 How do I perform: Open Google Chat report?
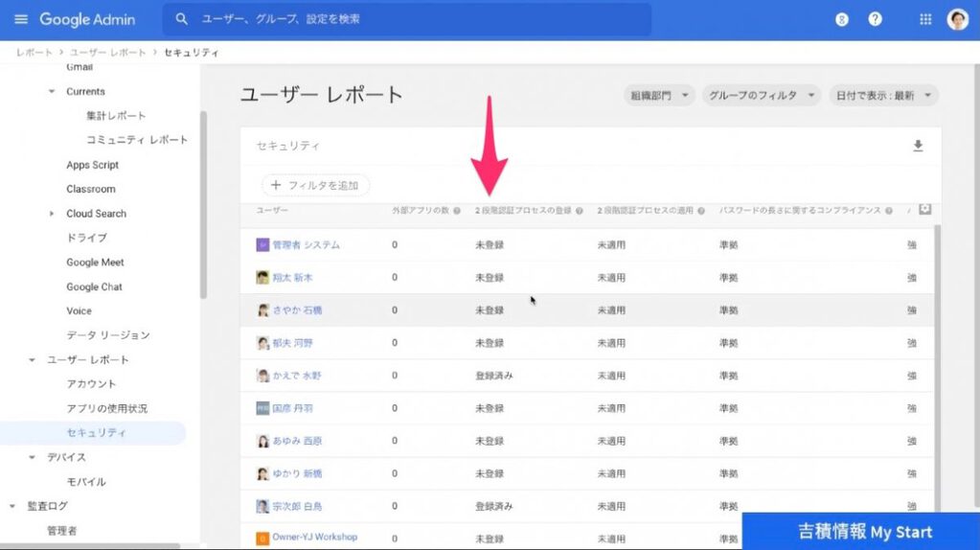[95, 286]
